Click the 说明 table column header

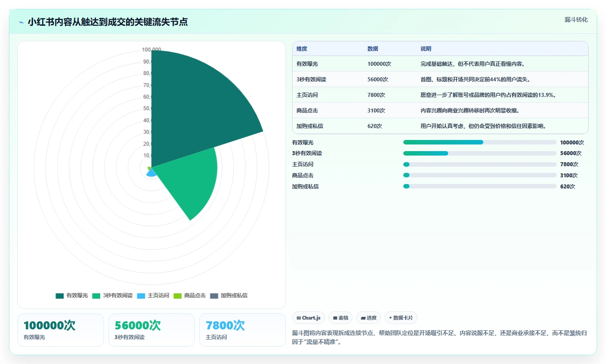(x=426, y=49)
